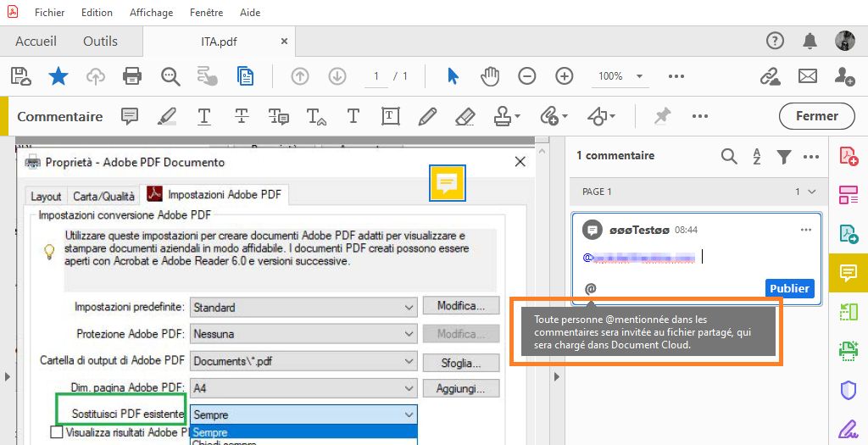Activate the hand pan tool
868x445 pixels.
pos(490,75)
